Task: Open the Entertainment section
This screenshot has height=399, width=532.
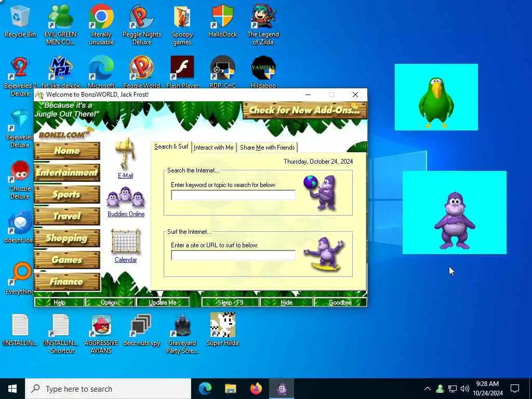Action: tap(67, 172)
